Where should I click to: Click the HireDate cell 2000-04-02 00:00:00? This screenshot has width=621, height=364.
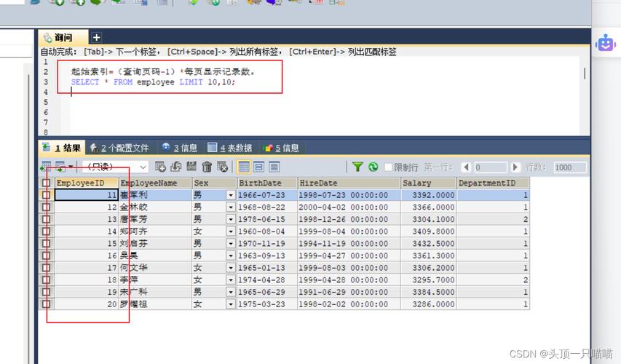[x=349, y=207]
